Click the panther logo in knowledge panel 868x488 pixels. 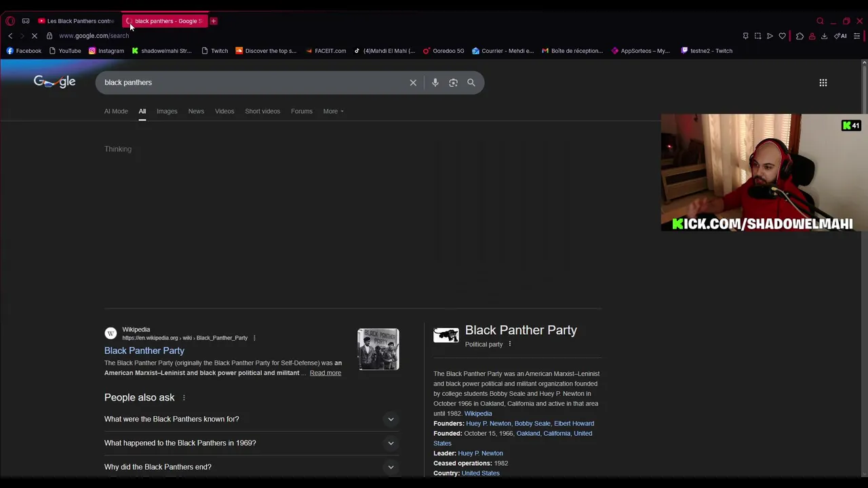point(446,335)
